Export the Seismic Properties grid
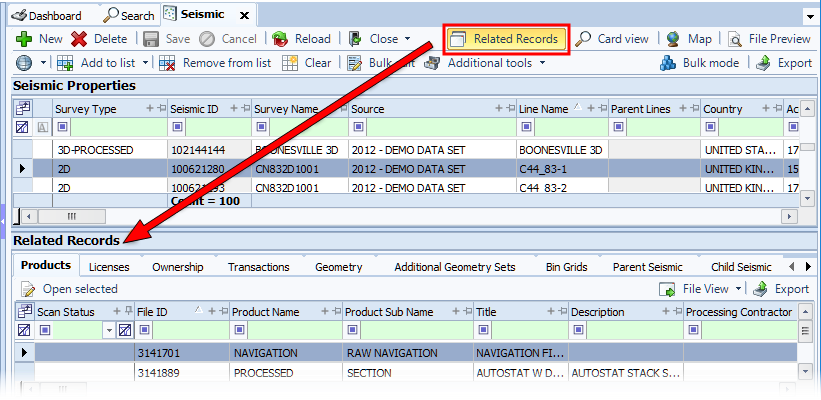 click(784, 63)
